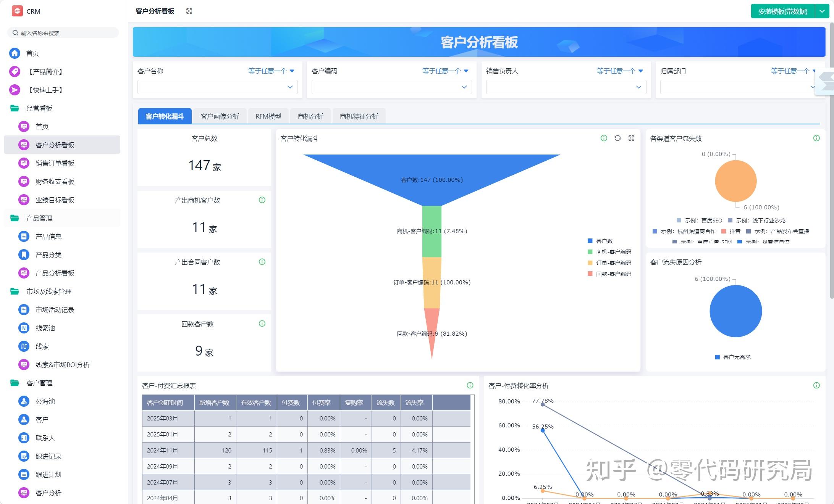Open info tooltip beside 产出商机客户数

[x=262, y=200]
